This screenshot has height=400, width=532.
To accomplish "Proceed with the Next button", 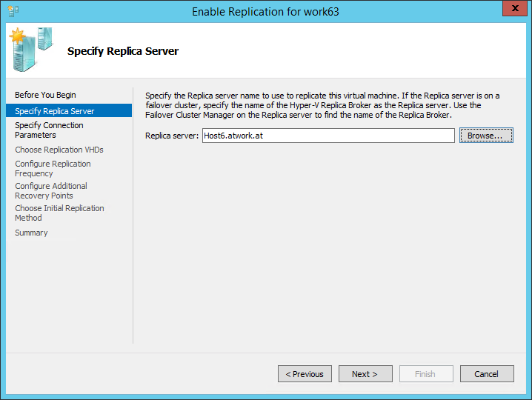I will click(x=365, y=374).
